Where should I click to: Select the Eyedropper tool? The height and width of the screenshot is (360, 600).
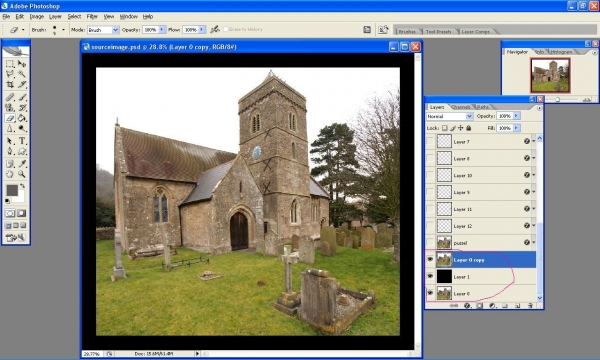click(x=22, y=164)
